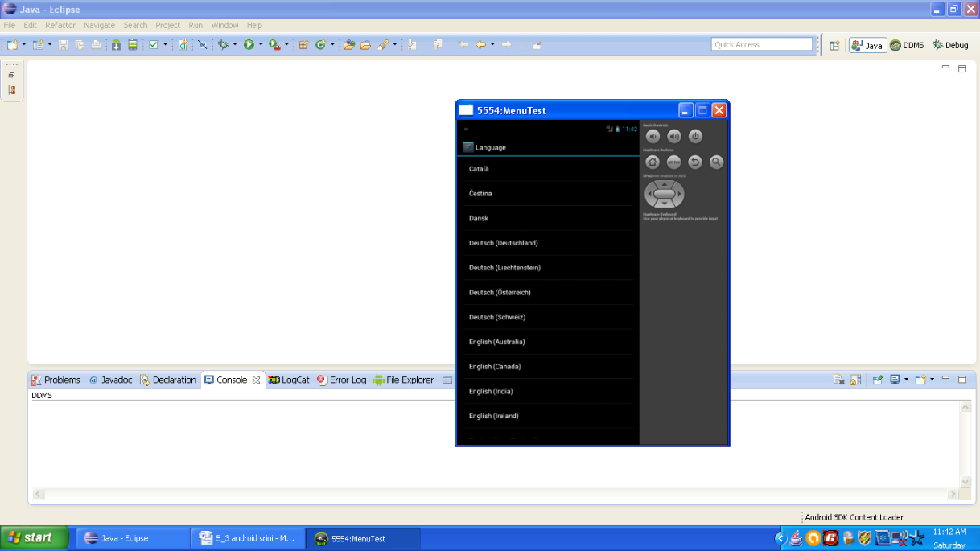This screenshot has width=980, height=551.
Task: Click the Back navigation yellow arrow
Action: [x=480, y=45]
